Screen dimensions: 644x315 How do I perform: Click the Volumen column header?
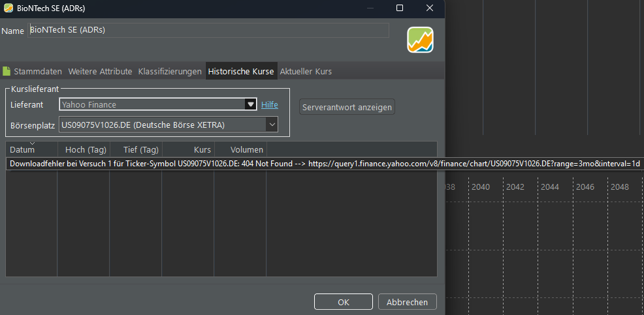click(x=240, y=150)
